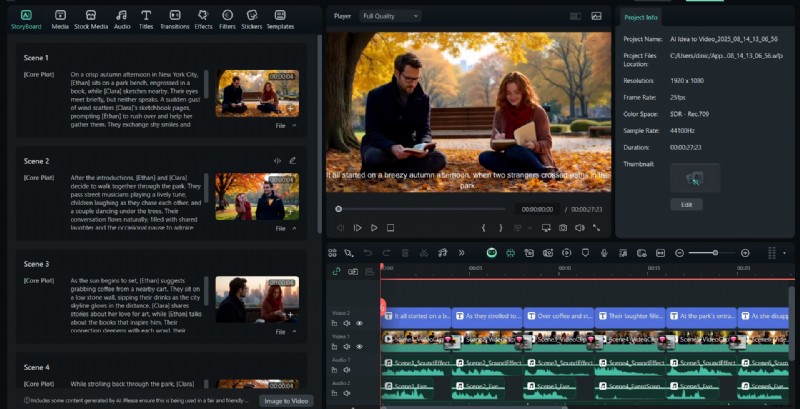Screen dimensions: 800x409
Task: Click the mark out curly brace icon
Action: pyautogui.click(x=501, y=228)
